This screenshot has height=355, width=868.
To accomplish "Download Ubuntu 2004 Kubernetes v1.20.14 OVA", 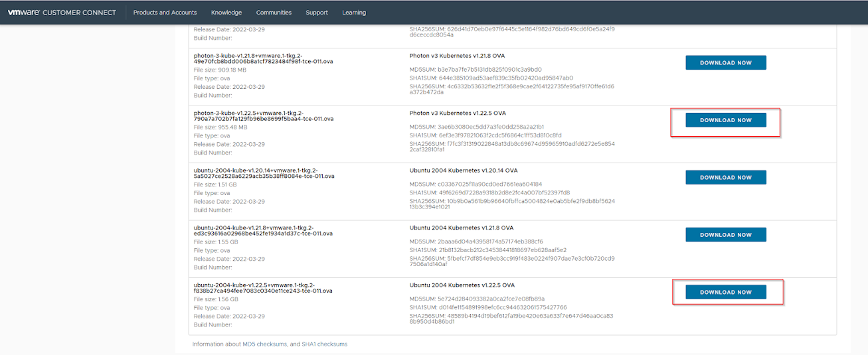I will click(726, 177).
